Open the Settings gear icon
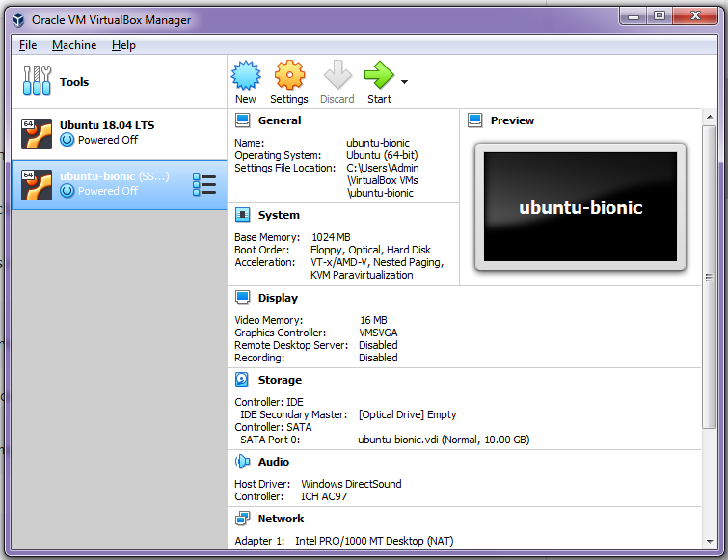 [289, 76]
